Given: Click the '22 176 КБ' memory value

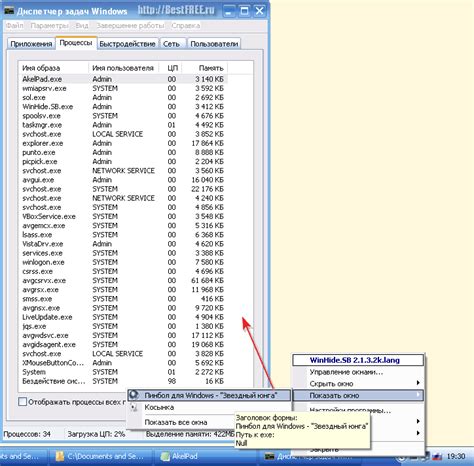Looking at the screenshot, I should click(207, 189).
